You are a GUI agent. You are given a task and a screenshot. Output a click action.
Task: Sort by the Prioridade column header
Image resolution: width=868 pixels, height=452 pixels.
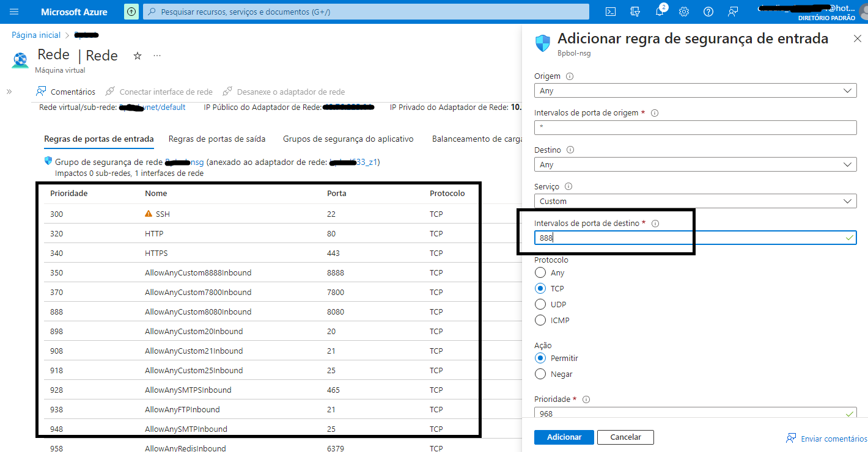click(69, 193)
